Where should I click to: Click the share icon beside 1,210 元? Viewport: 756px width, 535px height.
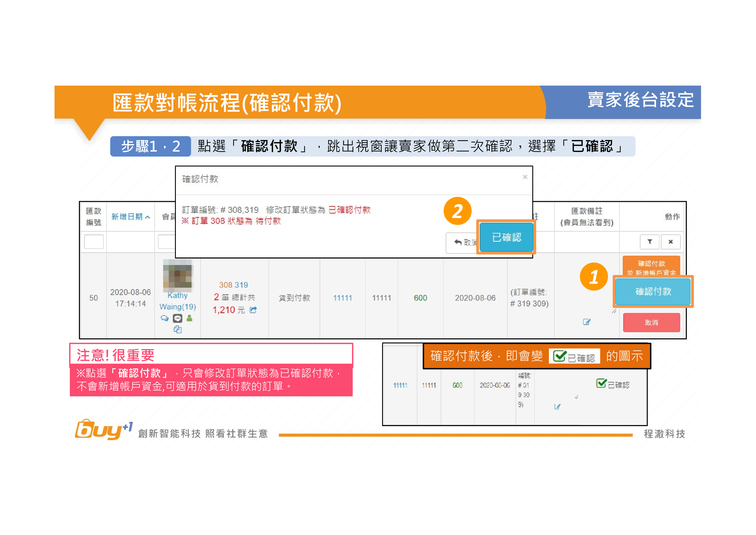point(253,310)
